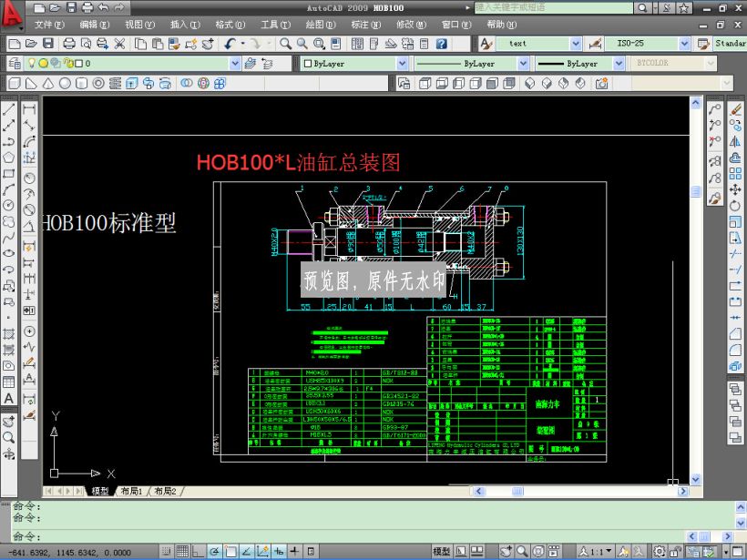
Task: Open the annotation scale 1:1 dropdown
Action: [x=596, y=552]
